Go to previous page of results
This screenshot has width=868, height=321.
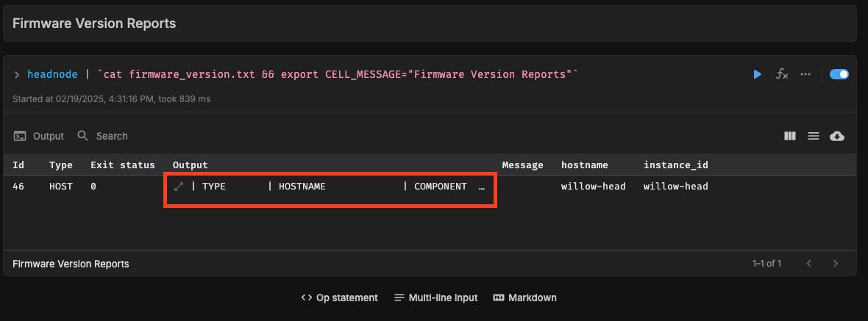(808, 264)
